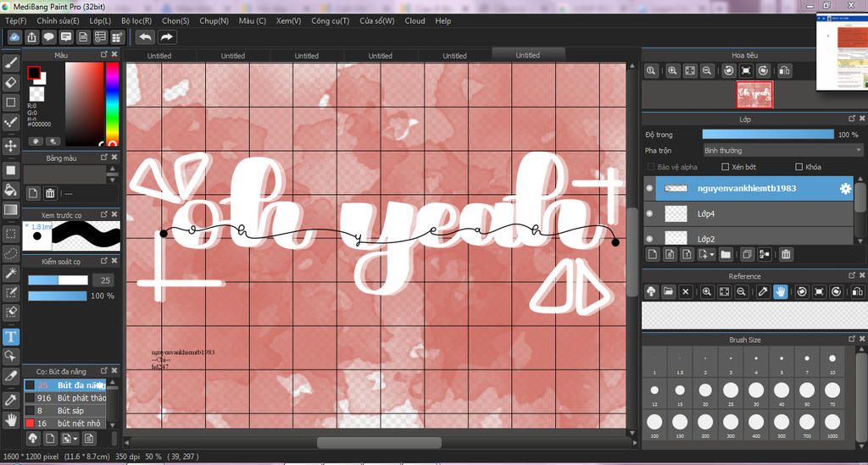Click the Navigator canvas thumbnail

pyautogui.click(x=754, y=94)
